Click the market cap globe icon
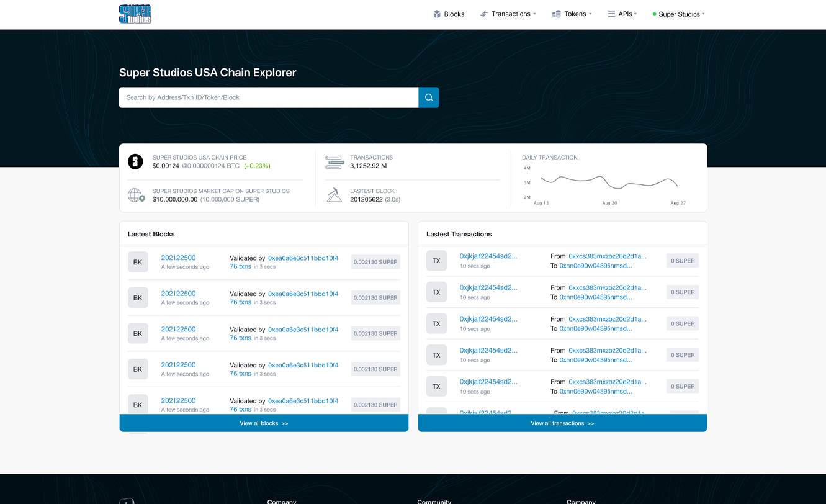 coord(136,196)
